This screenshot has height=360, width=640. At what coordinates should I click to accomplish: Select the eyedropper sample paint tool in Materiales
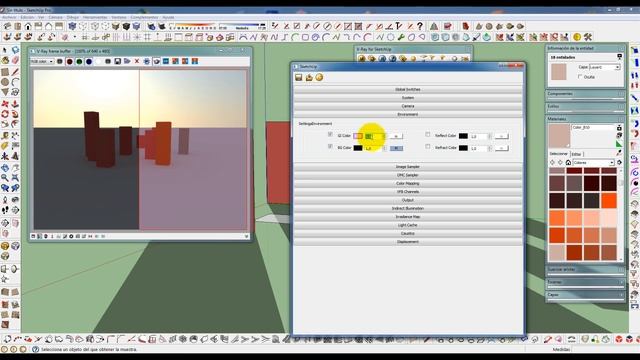pos(619,153)
